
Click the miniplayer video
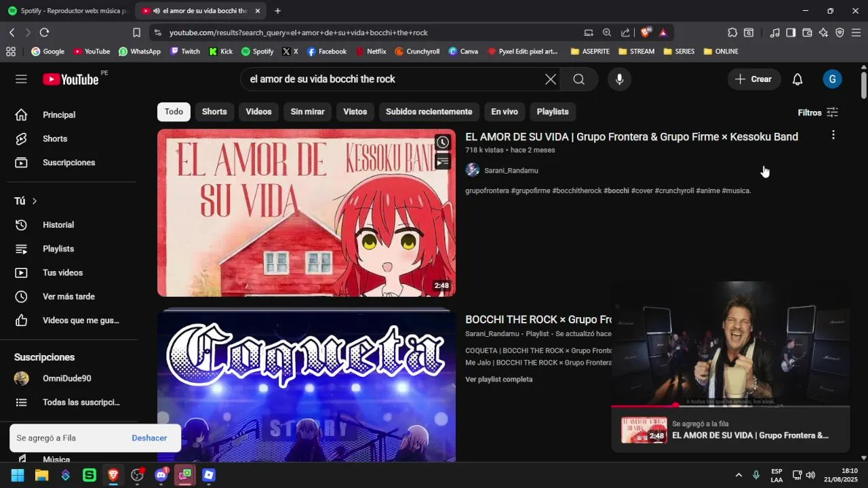[x=730, y=344]
